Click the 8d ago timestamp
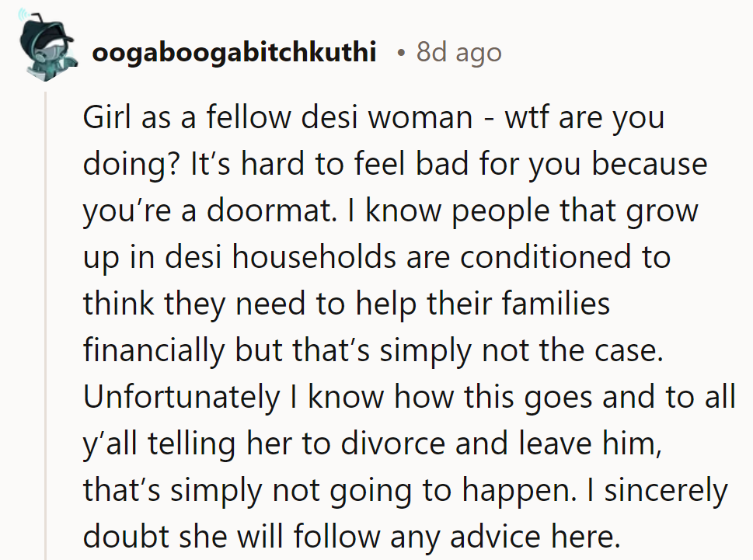Screen dimensions: 753x560 point(459,52)
